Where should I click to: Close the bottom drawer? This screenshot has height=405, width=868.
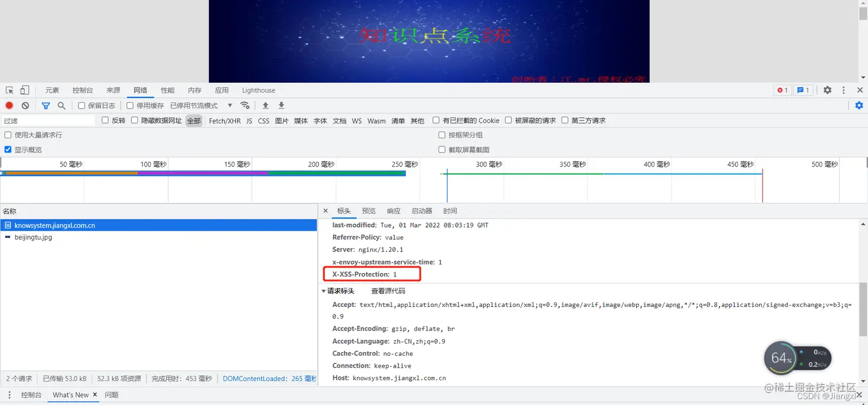(859, 395)
